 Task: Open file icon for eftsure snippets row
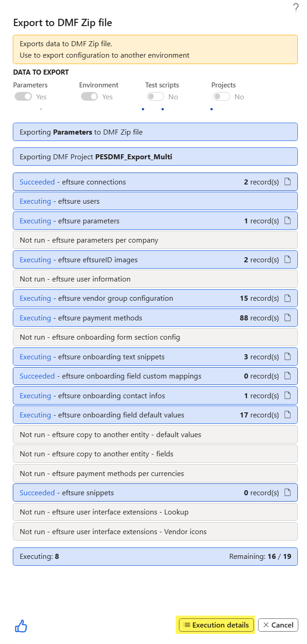(288, 492)
